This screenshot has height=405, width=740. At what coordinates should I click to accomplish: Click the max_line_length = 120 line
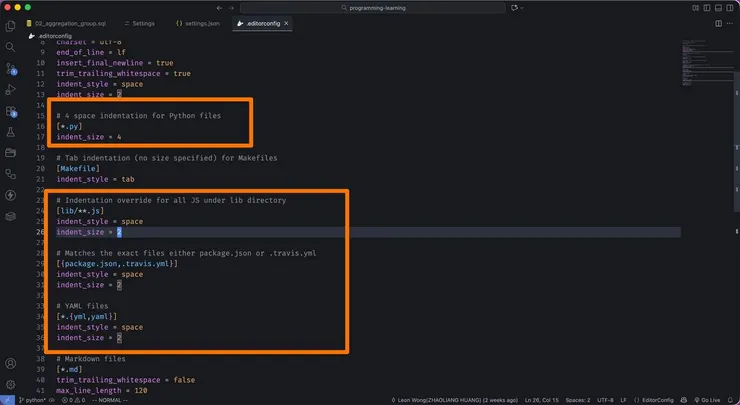tap(101, 390)
